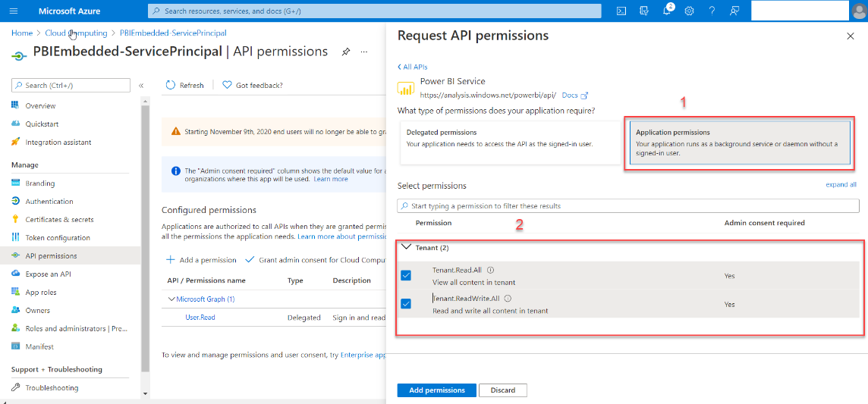
Task: Click the Add permissions button
Action: (x=436, y=390)
